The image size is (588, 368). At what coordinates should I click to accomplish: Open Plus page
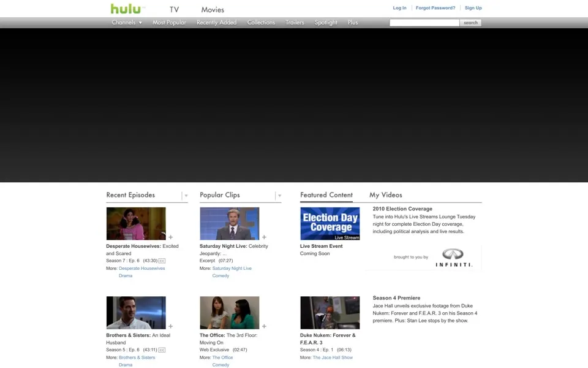[x=353, y=23]
